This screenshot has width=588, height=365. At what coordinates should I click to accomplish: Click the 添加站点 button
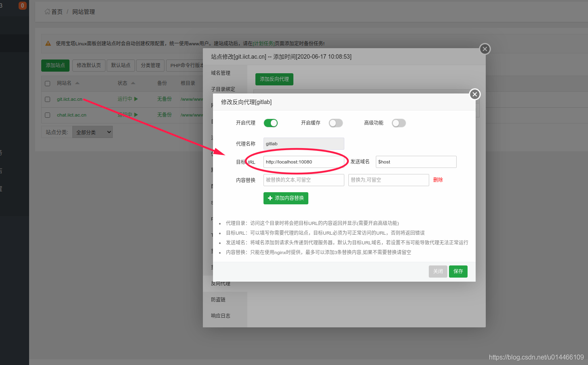click(x=55, y=65)
